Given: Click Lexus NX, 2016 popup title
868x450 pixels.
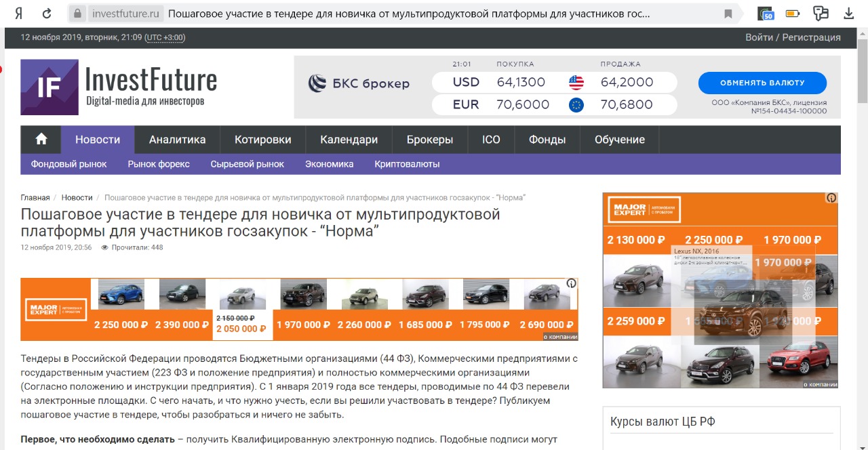Looking at the screenshot, I should pos(696,251).
